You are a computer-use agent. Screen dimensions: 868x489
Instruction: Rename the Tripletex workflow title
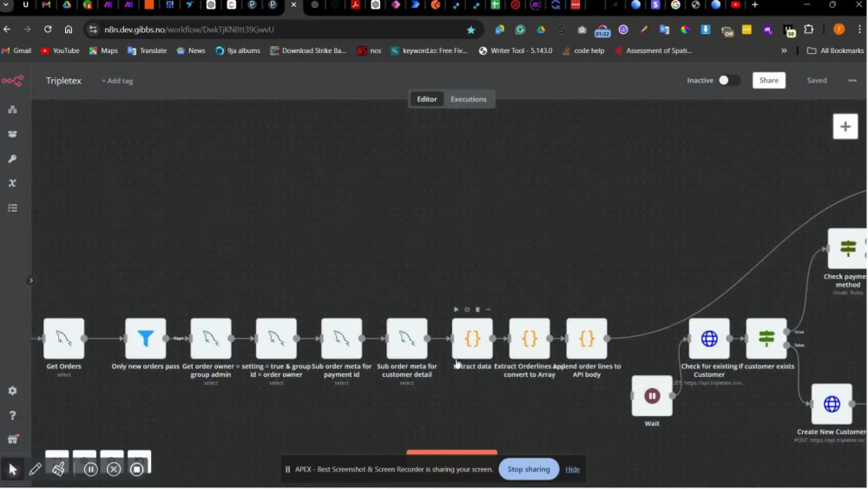[63, 81]
